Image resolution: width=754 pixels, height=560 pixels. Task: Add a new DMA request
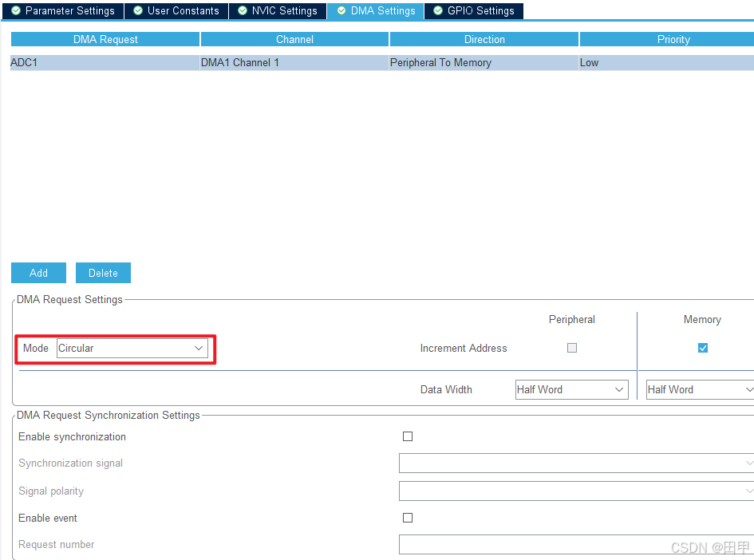38,273
